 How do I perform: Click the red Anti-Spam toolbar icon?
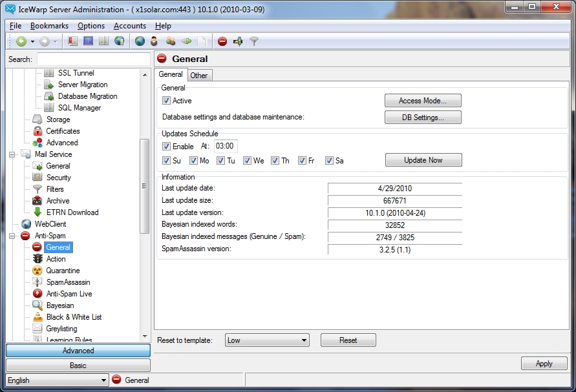point(222,41)
